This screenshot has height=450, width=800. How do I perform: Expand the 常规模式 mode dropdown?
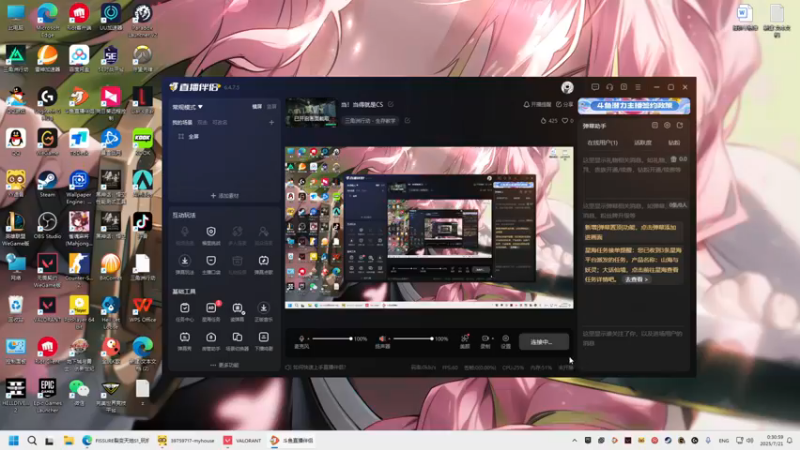click(187, 107)
